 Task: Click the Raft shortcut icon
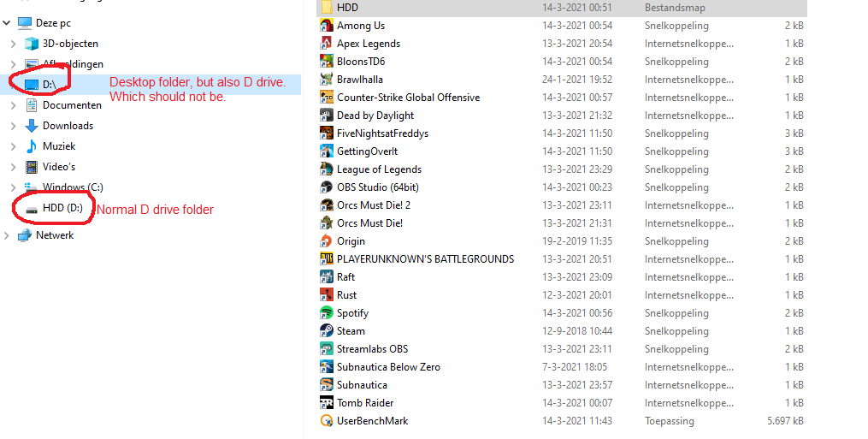coord(327,277)
